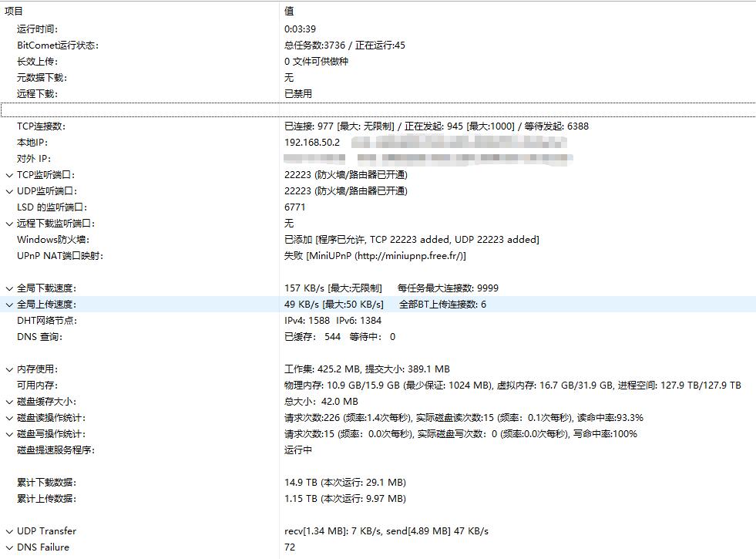Expand the 内存使用 row chevron
Viewport: 756px width, 559px height.
point(9,369)
